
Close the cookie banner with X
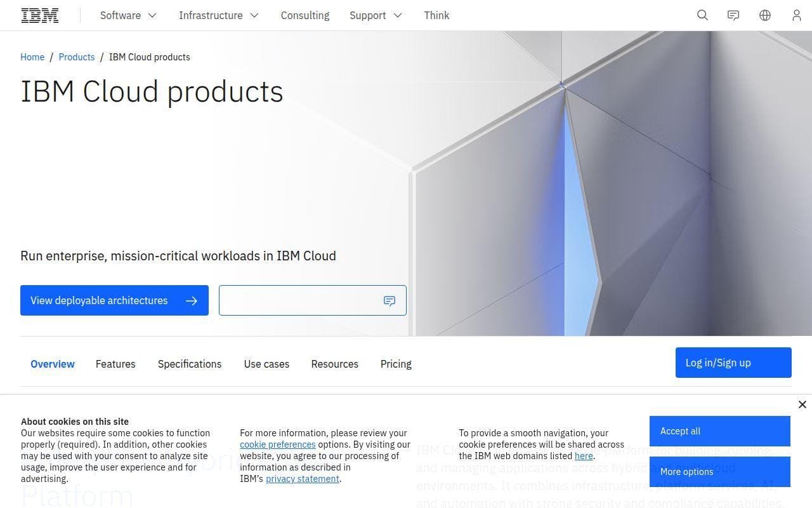pyautogui.click(x=802, y=404)
